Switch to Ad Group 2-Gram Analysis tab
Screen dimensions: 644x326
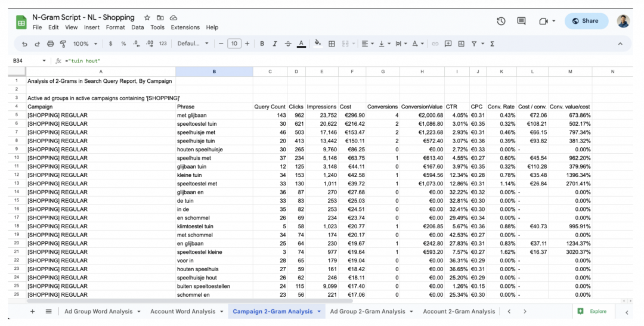coord(367,312)
